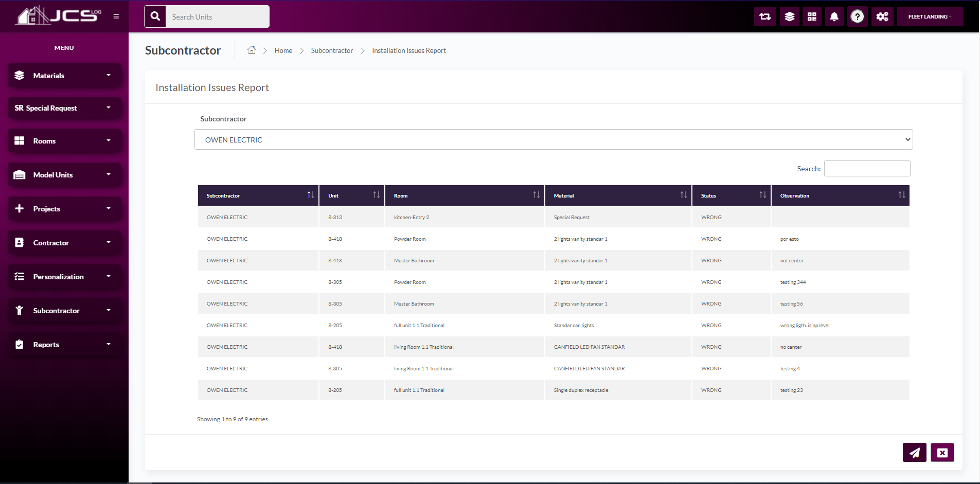The image size is (980, 484).
Task: Click the table Search input field
Action: click(x=867, y=169)
